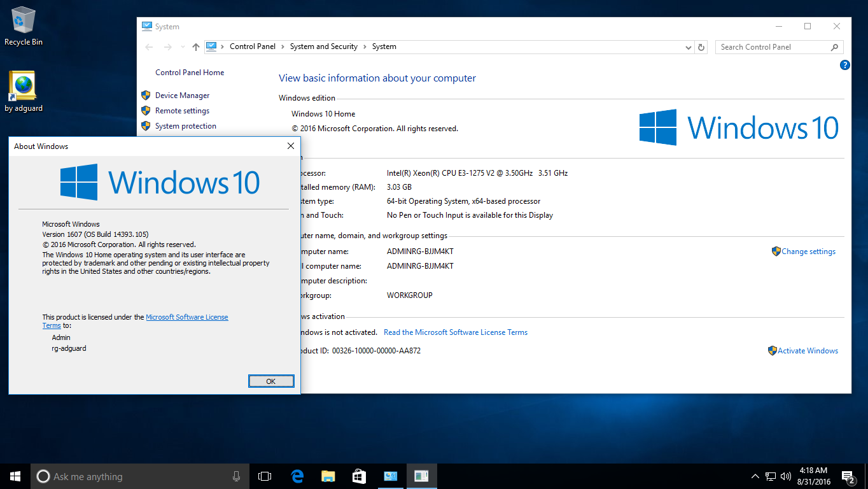Image resolution: width=868 pixels, height=489 pixels.
Task: Open the license terms link in About Windows
Action: pos(187,317)
